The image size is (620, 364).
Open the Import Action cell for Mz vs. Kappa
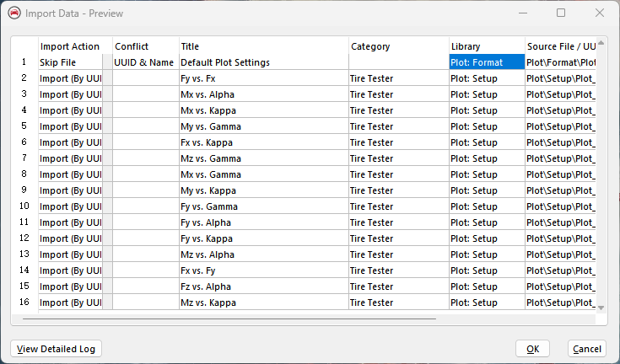pyautogui.click(x=70, y=302)
